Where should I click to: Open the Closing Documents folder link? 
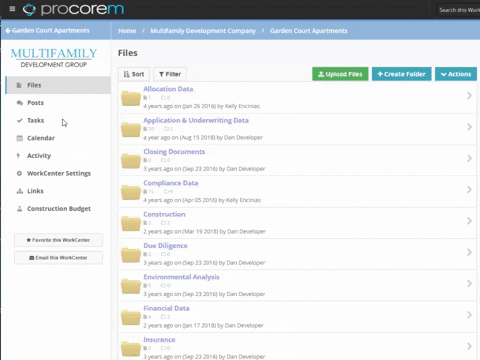174,152
